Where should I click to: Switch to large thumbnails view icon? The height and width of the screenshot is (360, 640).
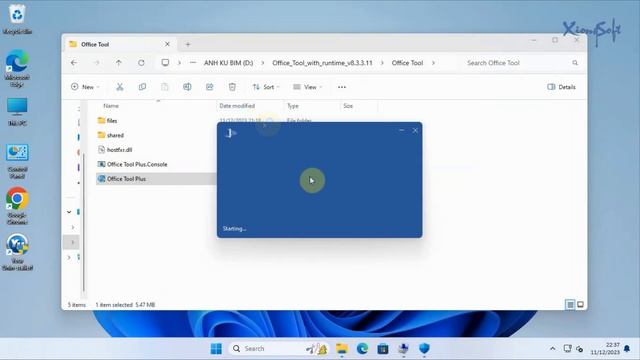pos(580,304)
